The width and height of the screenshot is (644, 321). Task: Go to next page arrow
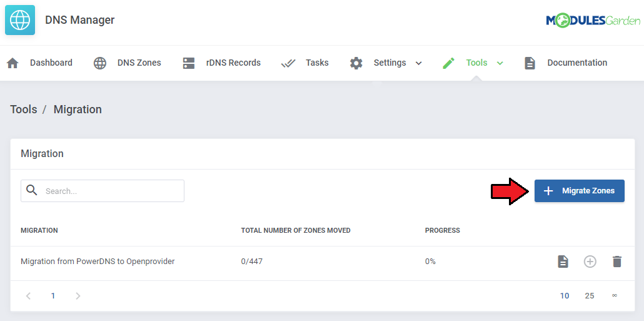click(78, 296)
